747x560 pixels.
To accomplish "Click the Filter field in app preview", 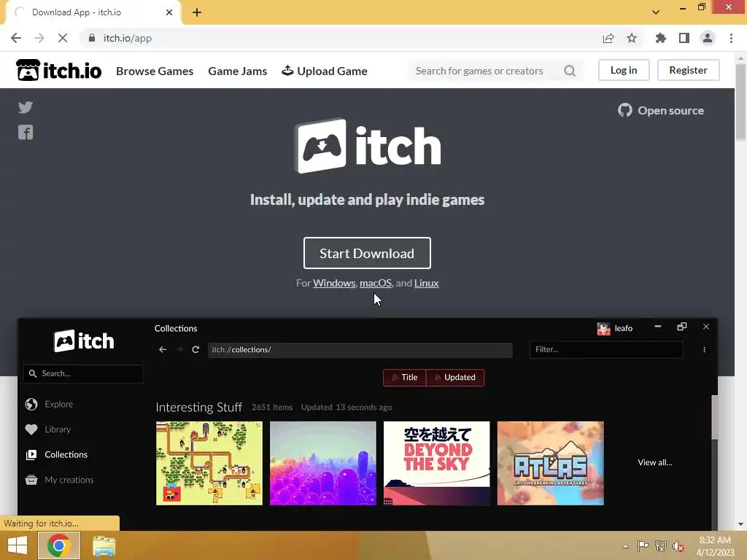I will (x=606, y=349).
